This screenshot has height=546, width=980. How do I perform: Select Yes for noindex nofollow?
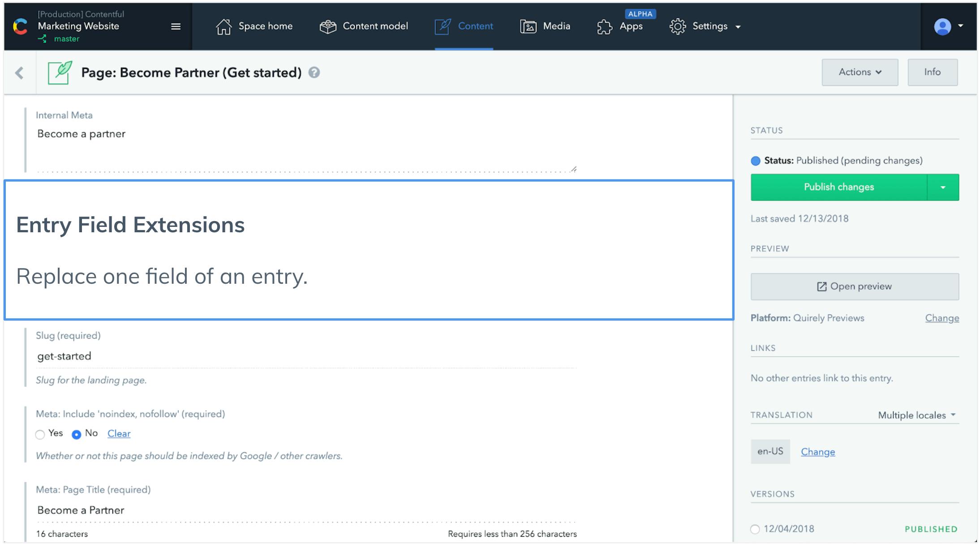pyautogui.click(x=39, y=434)
